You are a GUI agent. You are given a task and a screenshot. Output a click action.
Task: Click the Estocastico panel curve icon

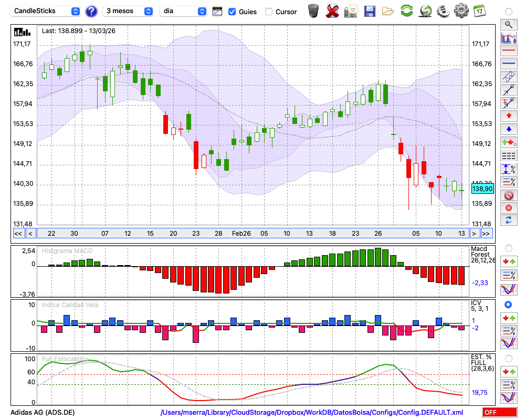pos(509,397)
